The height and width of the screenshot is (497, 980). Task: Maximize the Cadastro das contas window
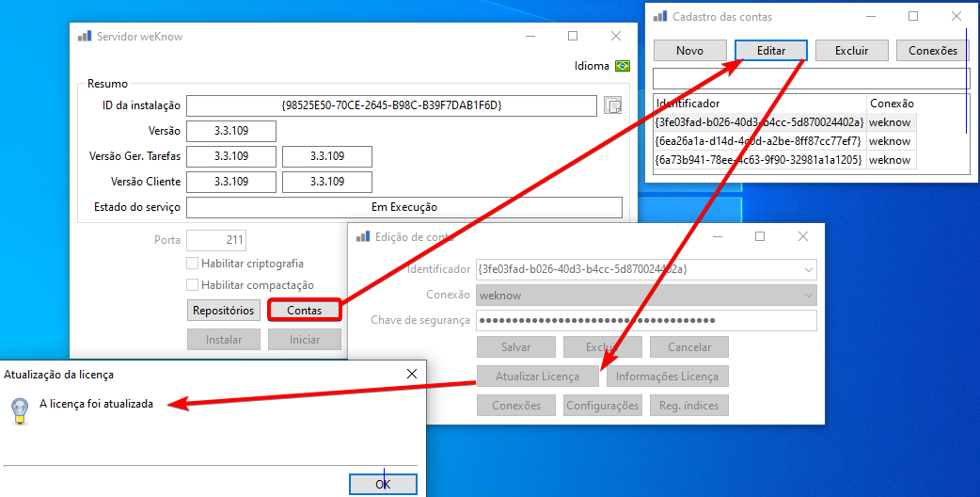pyautogui.click(x=913, y=16)
